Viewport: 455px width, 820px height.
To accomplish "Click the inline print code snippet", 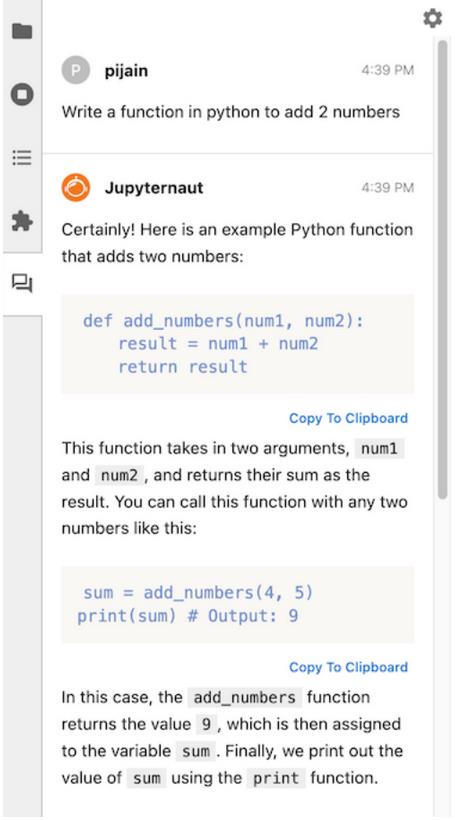I will (x=276, y=778).
